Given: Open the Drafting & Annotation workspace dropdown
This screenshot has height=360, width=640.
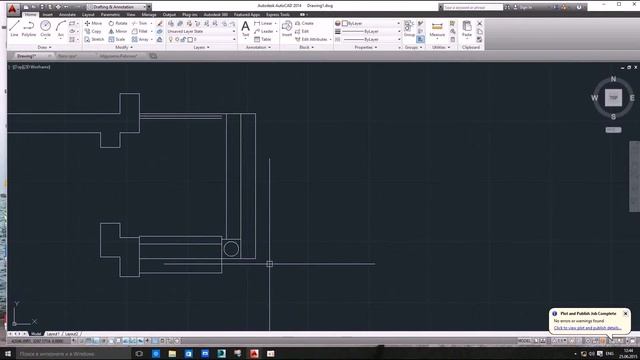Looking at the screenshot, I should (x=118, y=7).
